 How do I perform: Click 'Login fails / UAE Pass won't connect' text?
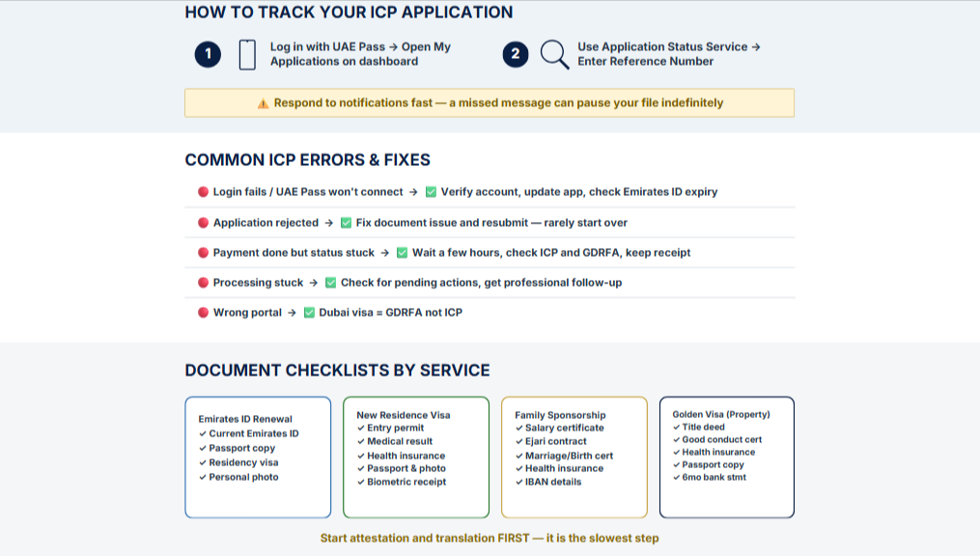click(308, 192)
